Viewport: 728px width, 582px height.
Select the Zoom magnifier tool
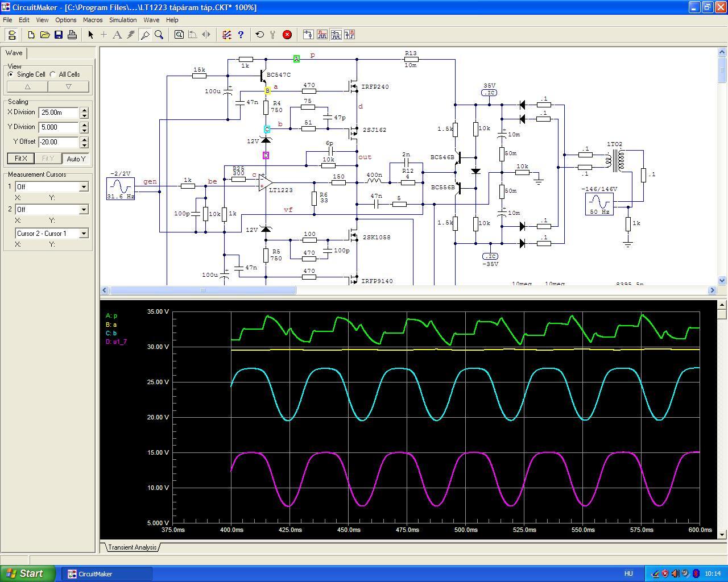[159, 35]
